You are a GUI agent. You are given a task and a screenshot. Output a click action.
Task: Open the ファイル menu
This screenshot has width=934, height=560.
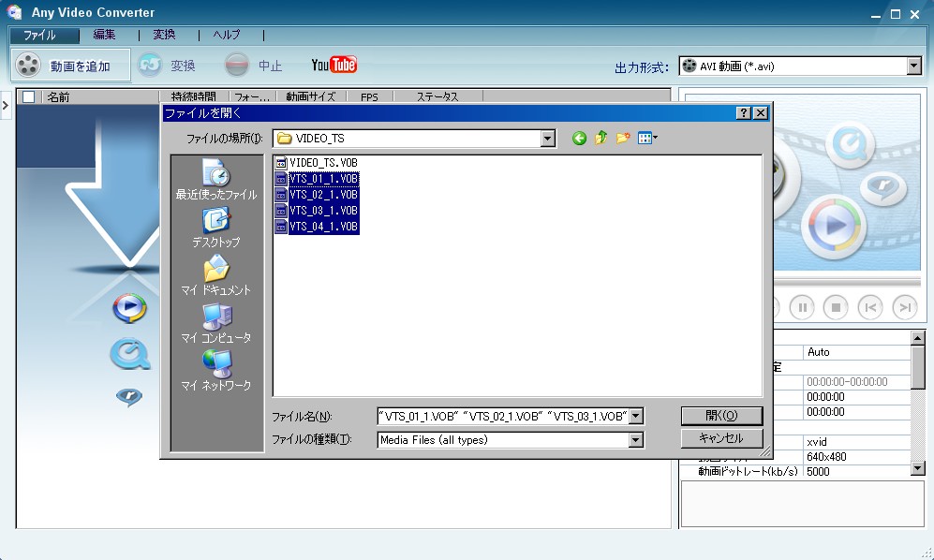click(x=39, y=36)
